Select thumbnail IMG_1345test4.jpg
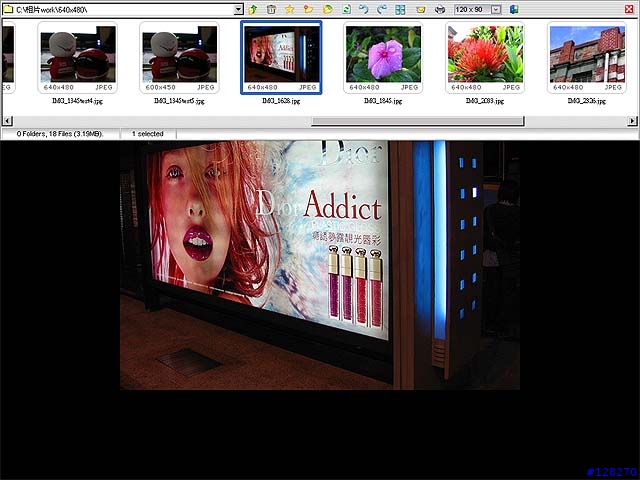 click(77, 58)
